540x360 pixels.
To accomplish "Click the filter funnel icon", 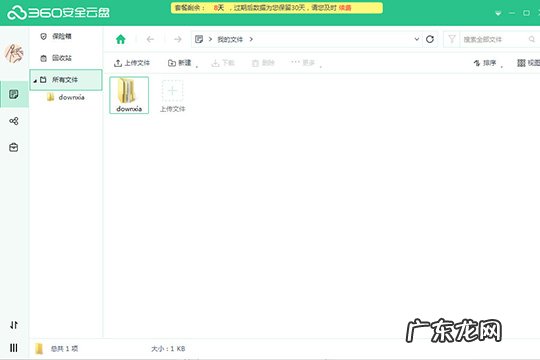I will [452, 39].
